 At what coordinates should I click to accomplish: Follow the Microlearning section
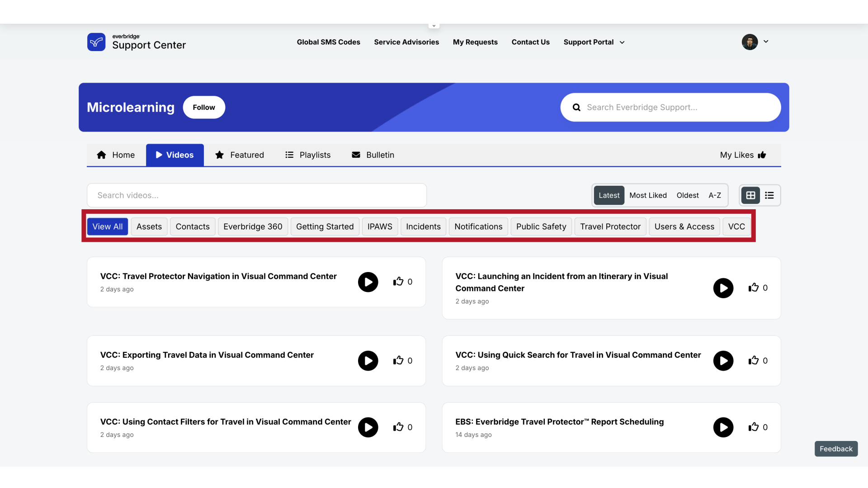pos(204,107)
